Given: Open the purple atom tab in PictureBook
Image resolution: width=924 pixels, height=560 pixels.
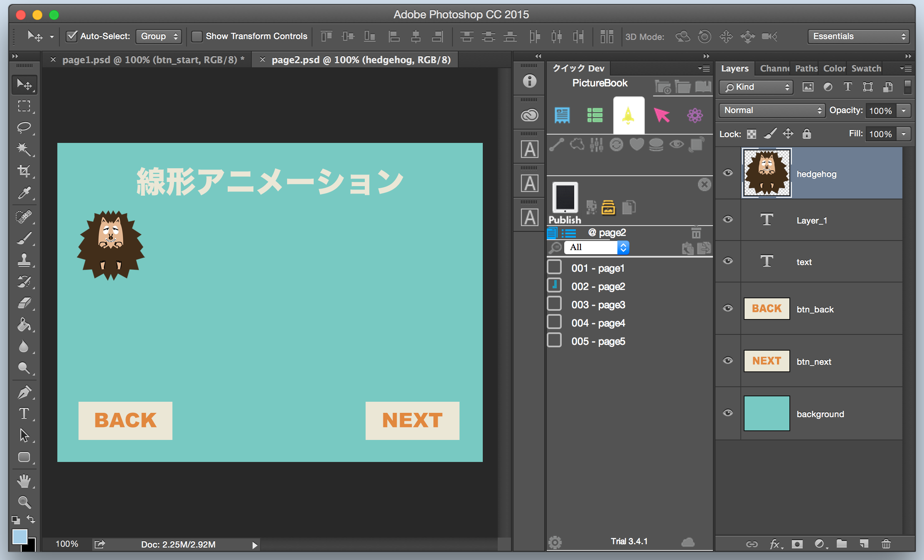Looking at the screenshot, I should coord(695,115).
